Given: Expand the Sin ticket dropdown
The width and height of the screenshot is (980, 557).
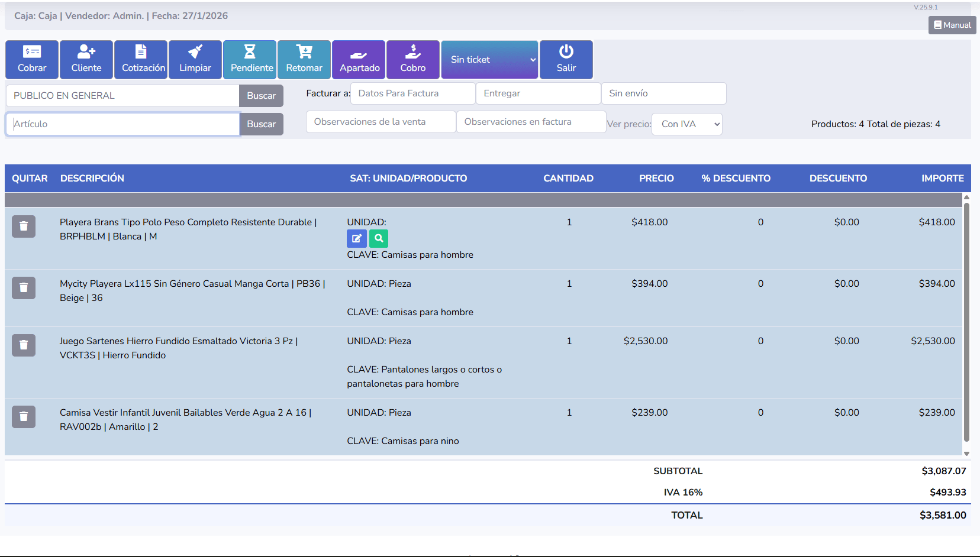Looking at the screenshot, I should [x=490, y=60].
